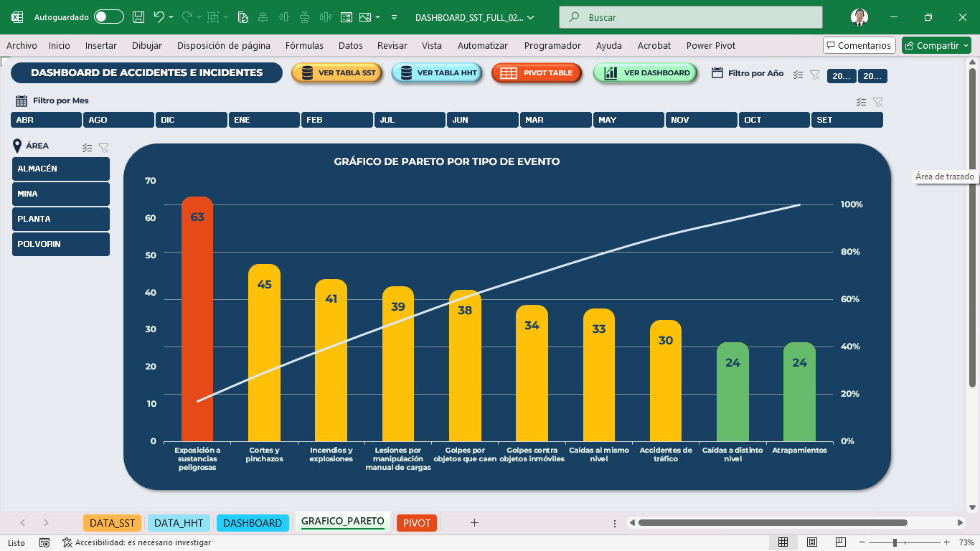This screenshot has height=551, width=980.
Task: Zoom in with the plus button
Action: [947, 542]
